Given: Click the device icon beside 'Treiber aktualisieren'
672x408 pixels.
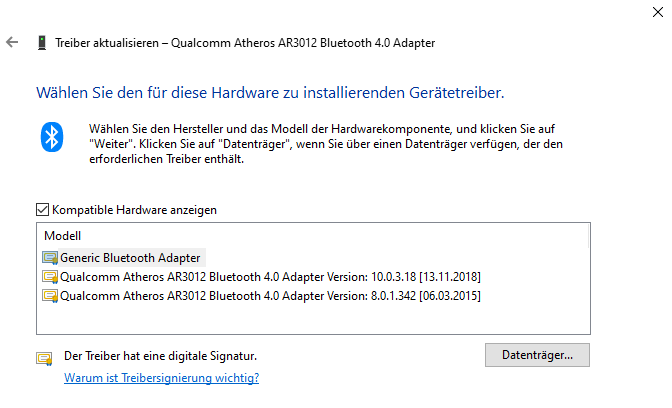Looking at the screenshot, I should pos(42,43).
